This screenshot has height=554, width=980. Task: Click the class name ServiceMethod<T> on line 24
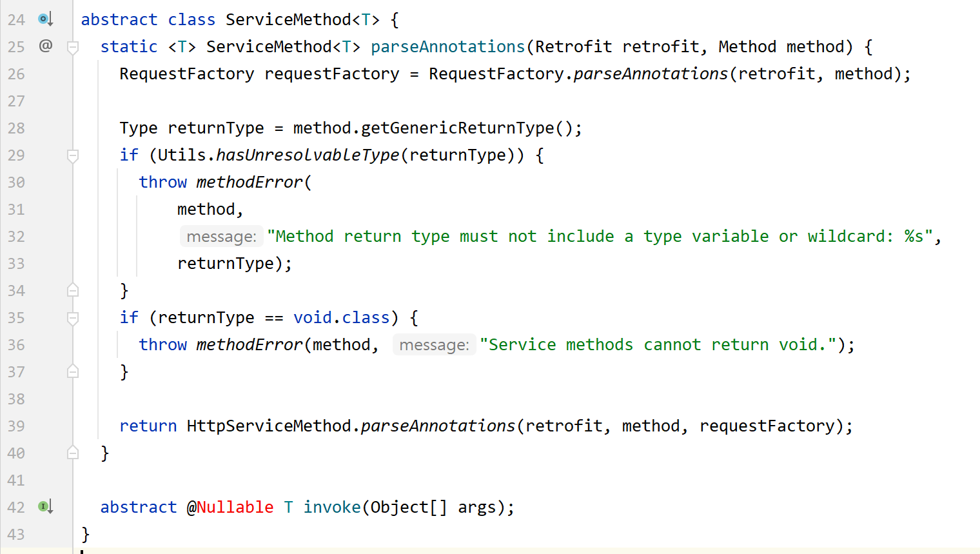[x=302, y=20]
